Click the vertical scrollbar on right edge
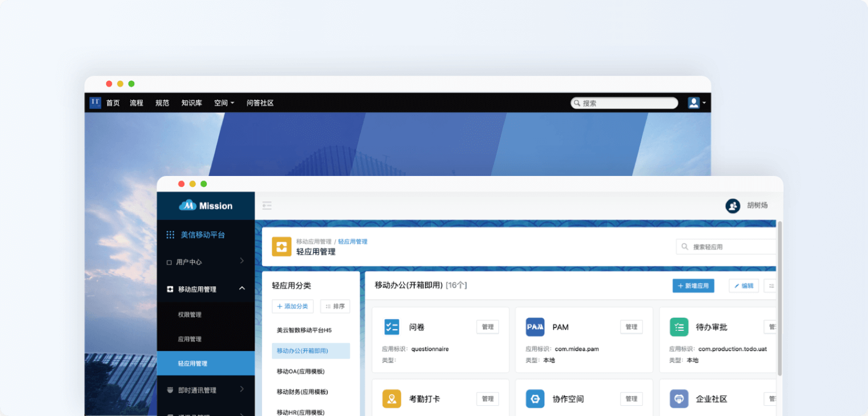The height and width of the screenshot is (416, 868). 779,297
